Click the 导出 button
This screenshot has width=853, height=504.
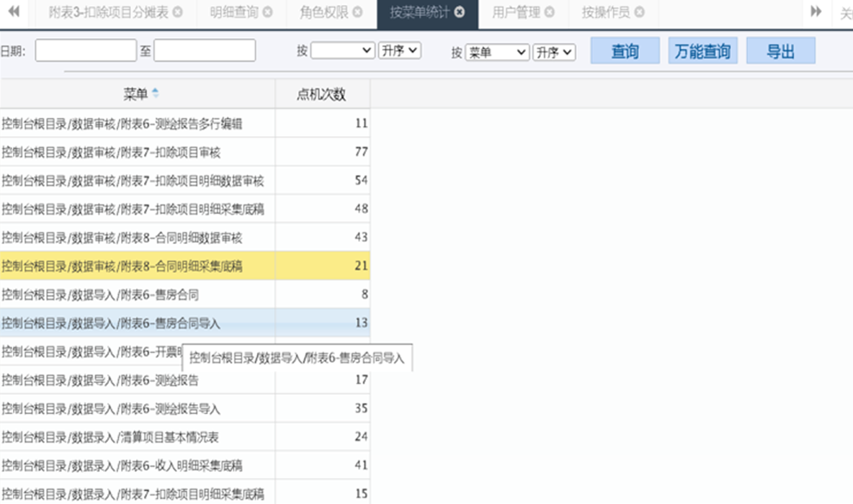(781, 50)
